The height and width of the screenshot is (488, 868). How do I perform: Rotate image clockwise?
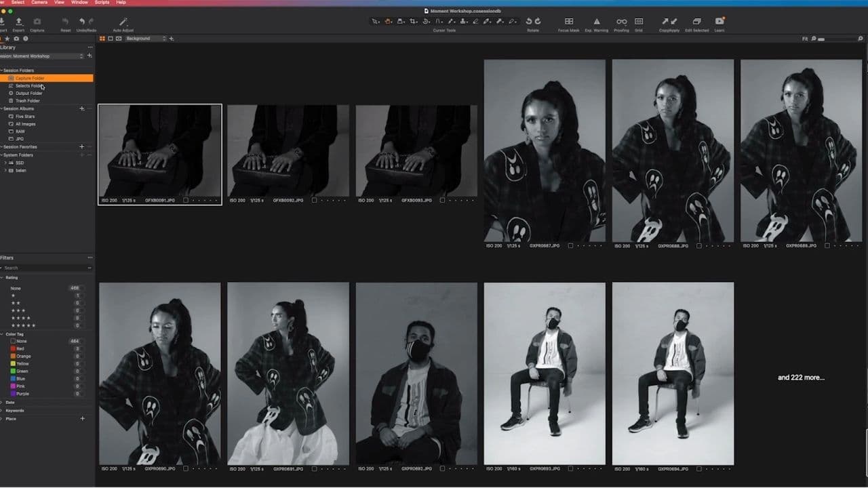point(538,22)
